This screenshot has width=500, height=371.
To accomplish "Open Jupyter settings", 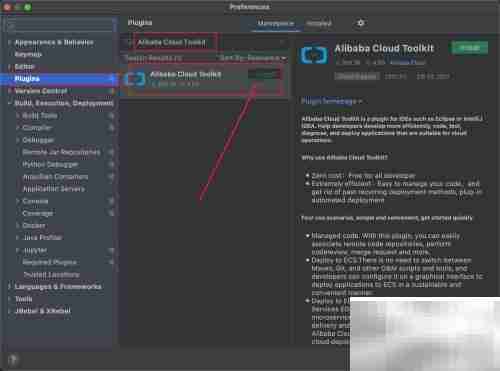I will (x=35, y=250).
